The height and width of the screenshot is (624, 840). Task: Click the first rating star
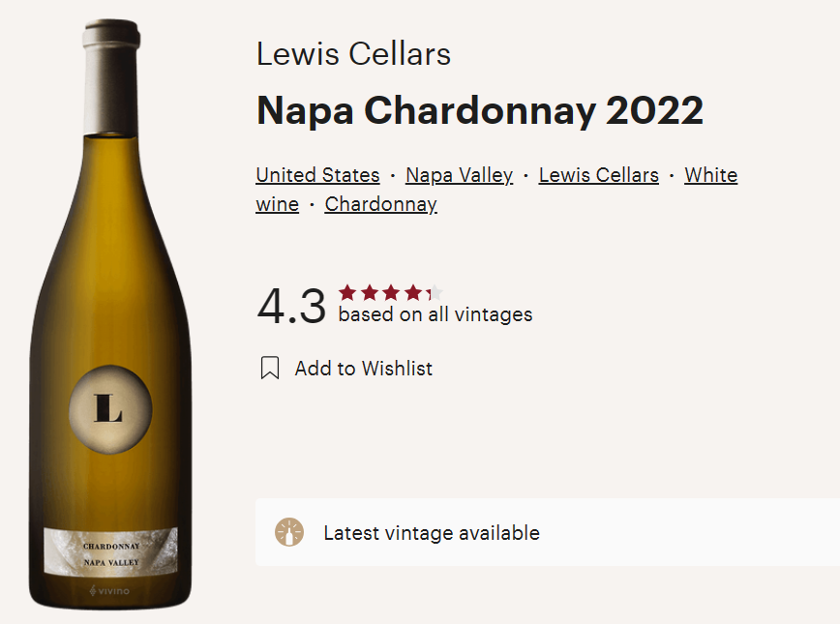[346, 292]
